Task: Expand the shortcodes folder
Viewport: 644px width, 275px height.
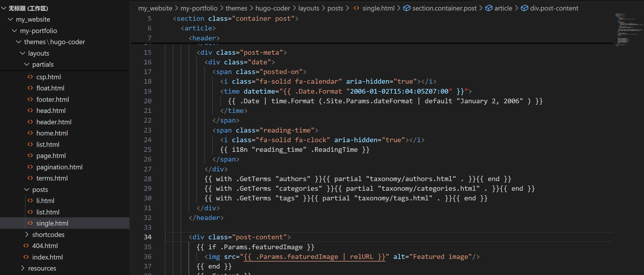Action: tap(27, 235)
